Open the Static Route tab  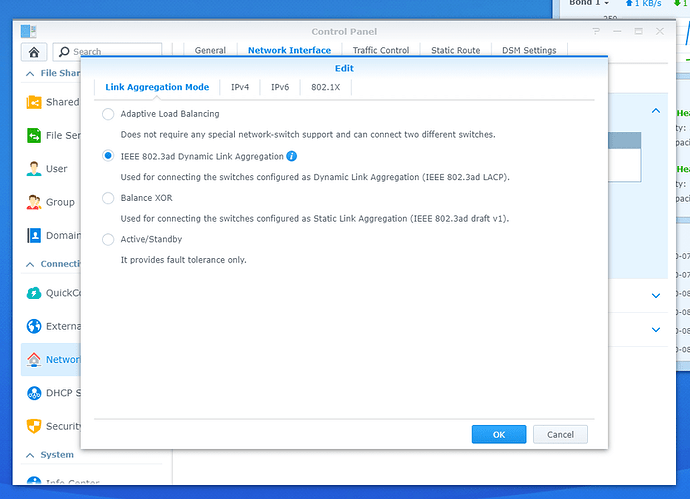click(455, 50)
